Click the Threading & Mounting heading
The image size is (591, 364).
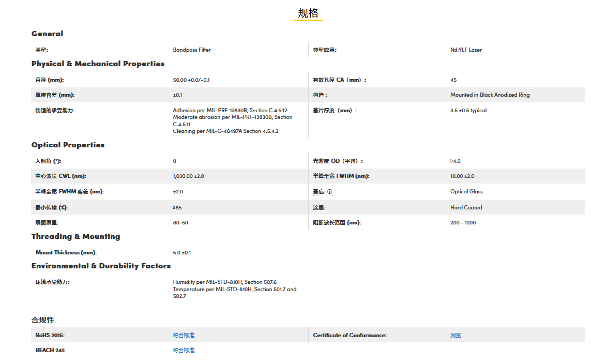[75, 236]
